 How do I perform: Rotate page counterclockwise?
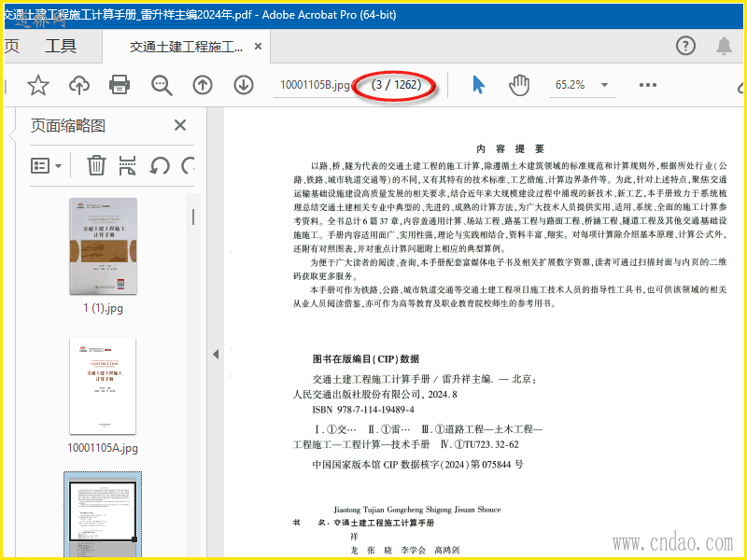click(x=159, y=166)
